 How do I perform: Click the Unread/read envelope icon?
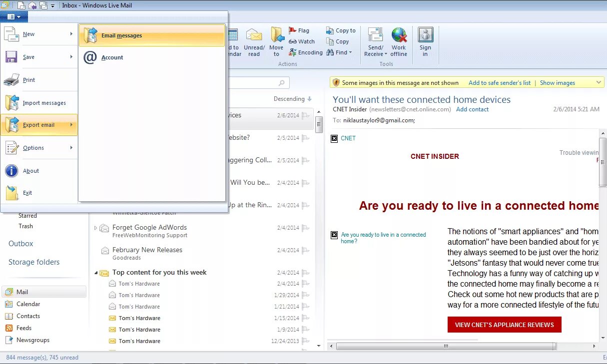[x=254, y=35]
